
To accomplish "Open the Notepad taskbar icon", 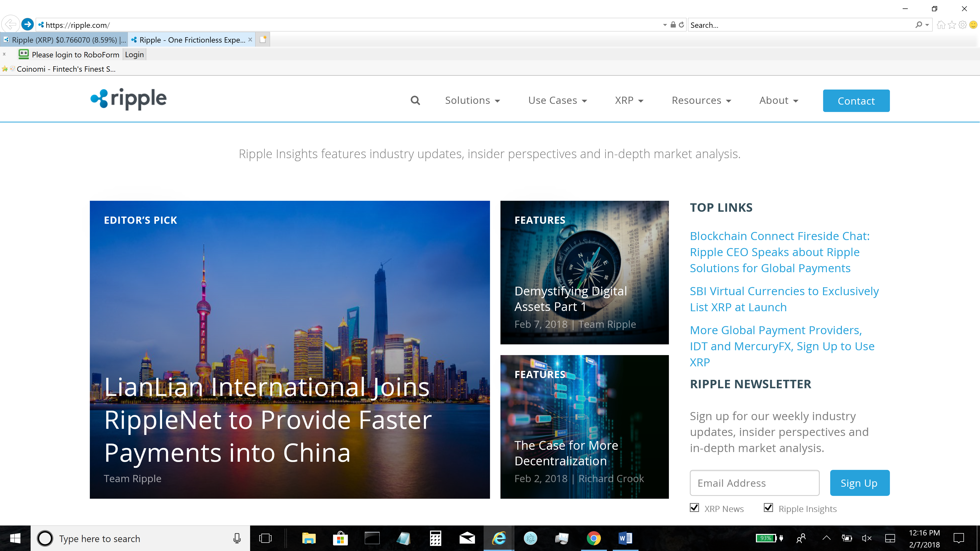I will pos(403,539).
